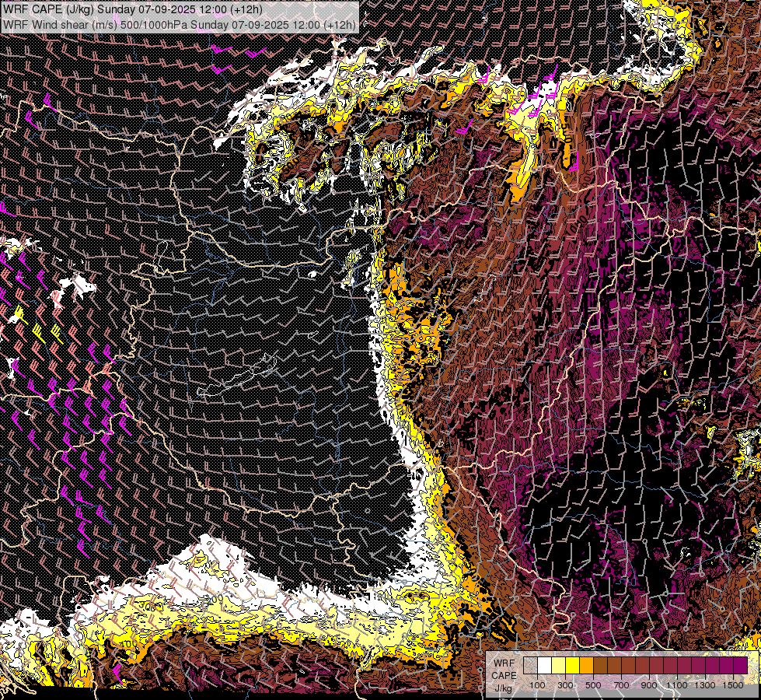
Task: Click the legend unit J/kg
Action: point(503,688)
